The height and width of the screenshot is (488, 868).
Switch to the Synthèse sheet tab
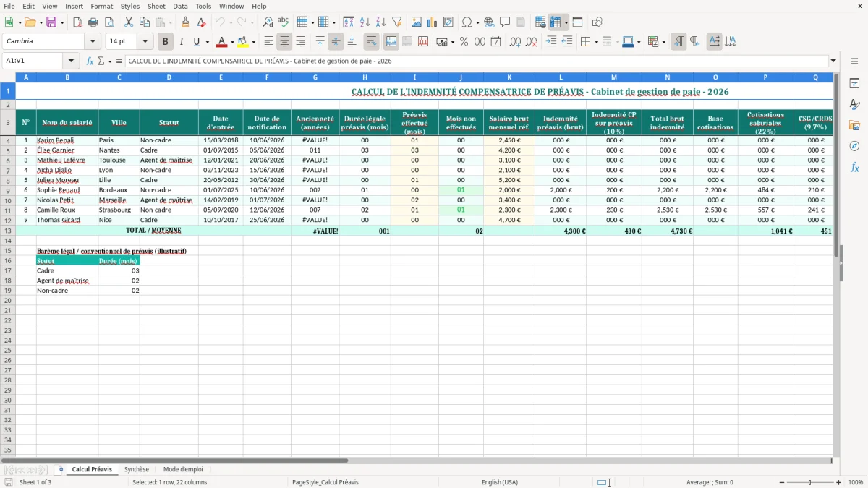136,469
